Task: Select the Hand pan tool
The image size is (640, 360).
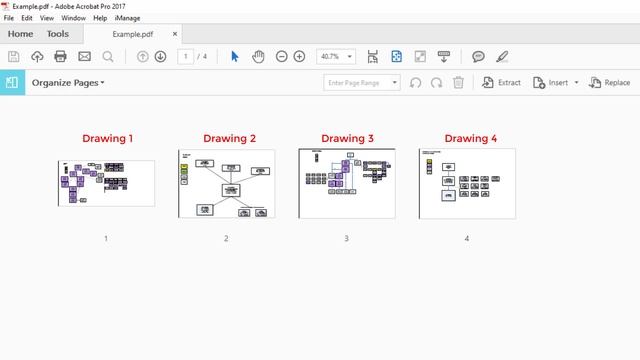Action: (258, 56)
